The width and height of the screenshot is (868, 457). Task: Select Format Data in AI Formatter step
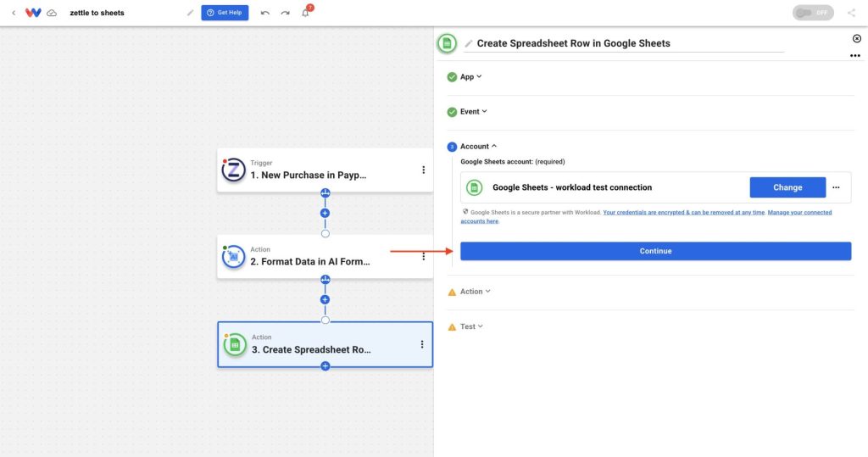click(325, 256)
